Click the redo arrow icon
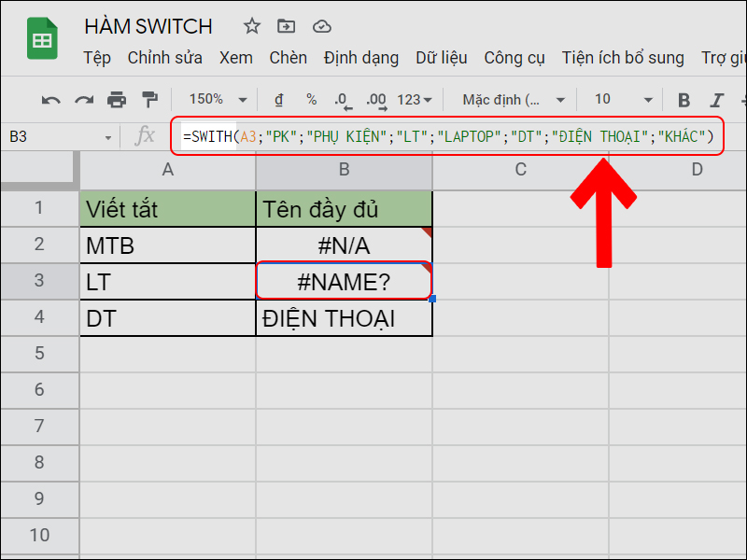This screenshot has height=560, width=747. tap(84, 100)
